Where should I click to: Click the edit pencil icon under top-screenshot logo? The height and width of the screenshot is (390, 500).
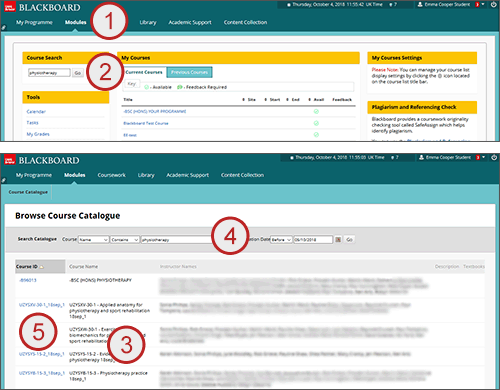pyautogui.click(x=4, y=28)
